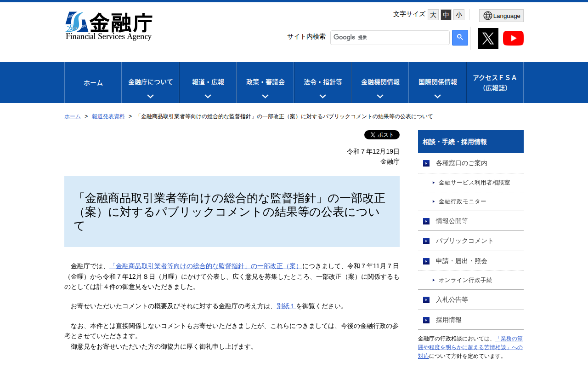Open the ホーム navigation menu item

(92, 82)
